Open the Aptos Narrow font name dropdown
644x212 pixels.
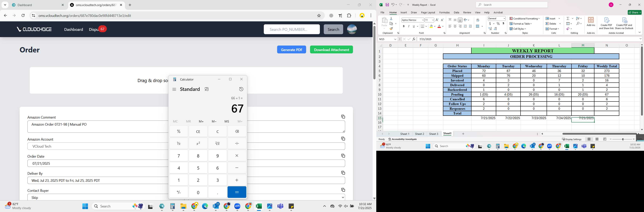tap(423, 20)
